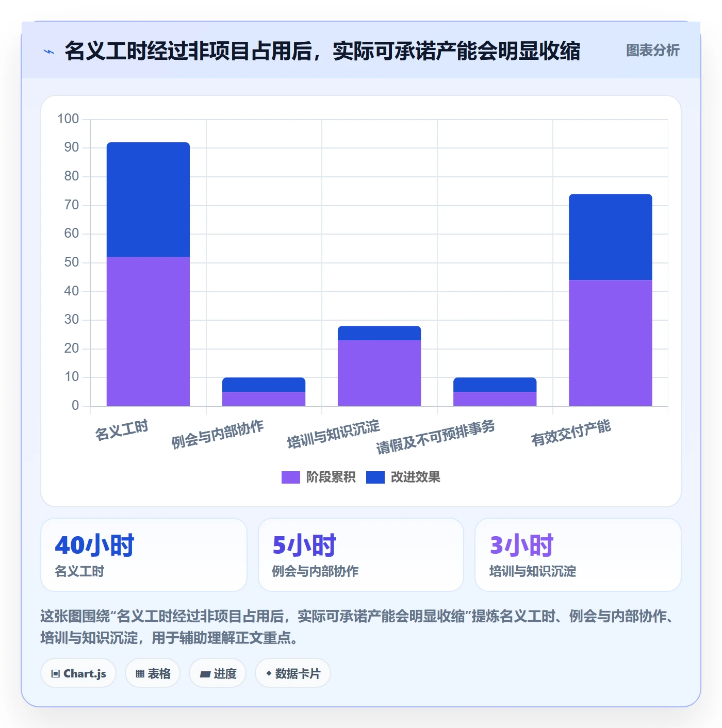Click the 0 tick on the y-axis

75,406
